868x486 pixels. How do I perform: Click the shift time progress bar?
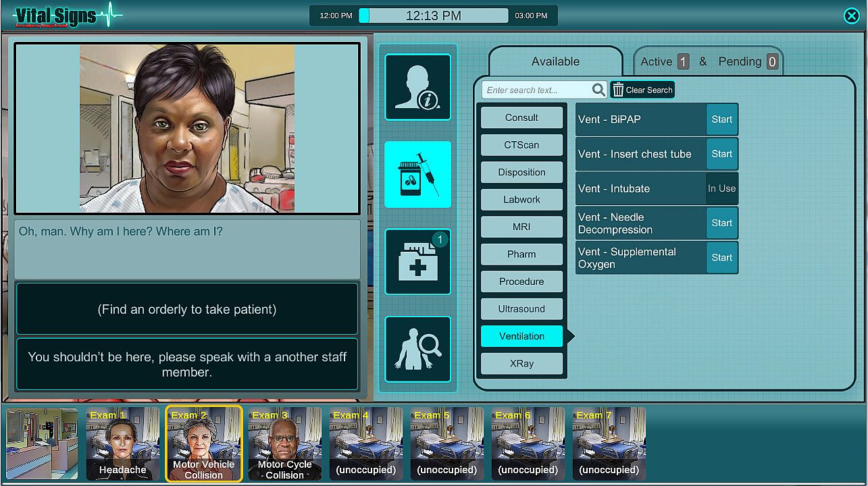point(433,16)
